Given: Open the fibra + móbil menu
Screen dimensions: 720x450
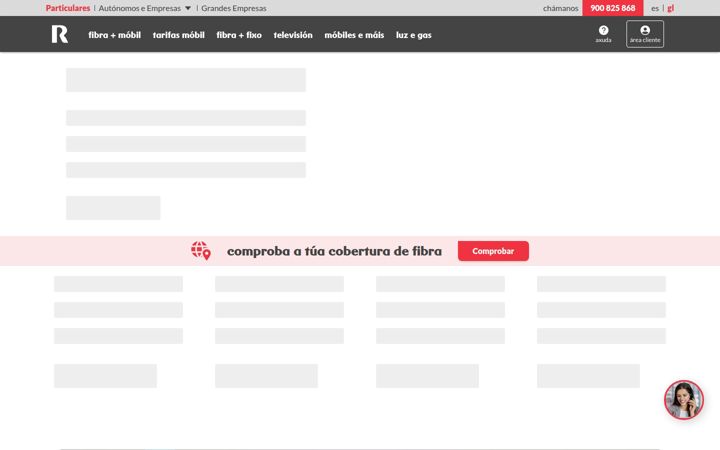Looking at the screenshot, I should tap(114, 35).
